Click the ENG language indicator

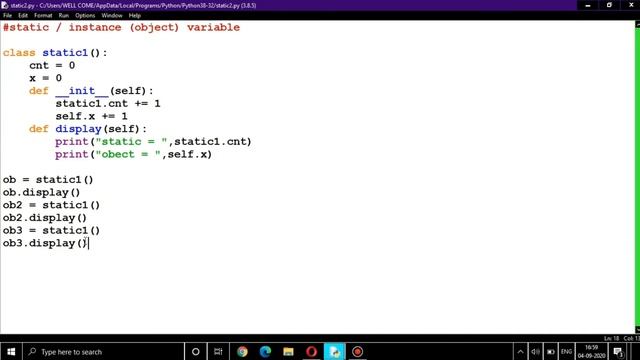coord(566,351)
